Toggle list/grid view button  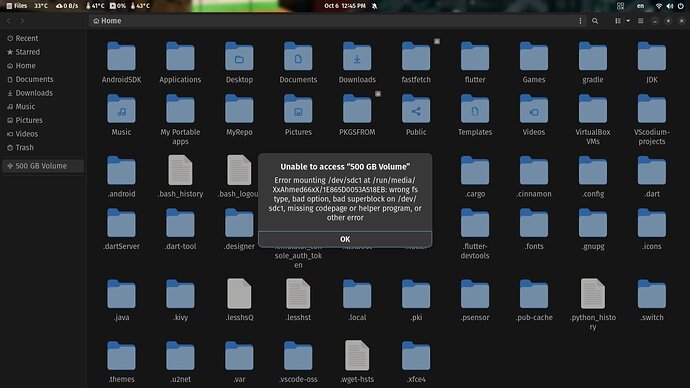click(618, 21)
